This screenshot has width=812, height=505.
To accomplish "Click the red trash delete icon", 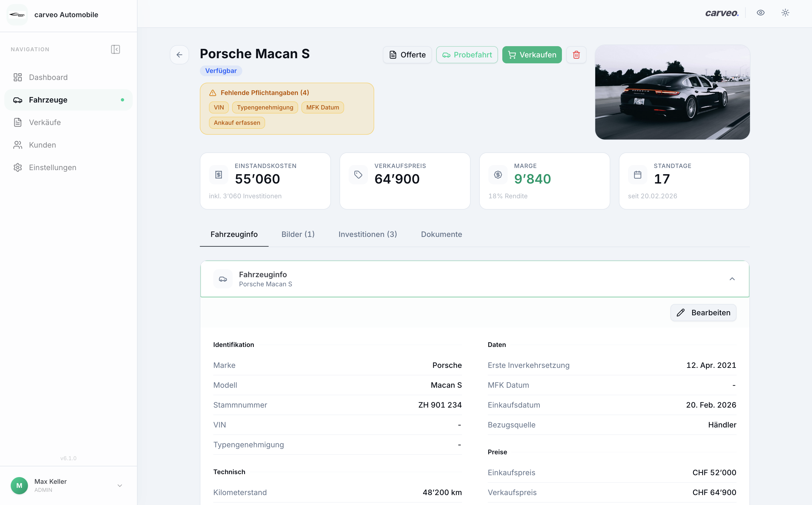I will pyautogui.click(x=576, y=55).
